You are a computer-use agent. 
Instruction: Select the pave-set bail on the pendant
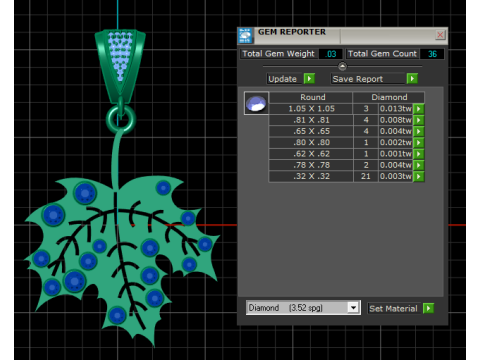120,65
